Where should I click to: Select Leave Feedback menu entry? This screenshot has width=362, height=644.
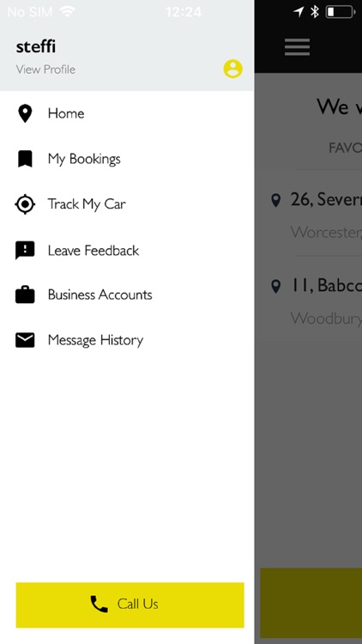click(127, 250)
